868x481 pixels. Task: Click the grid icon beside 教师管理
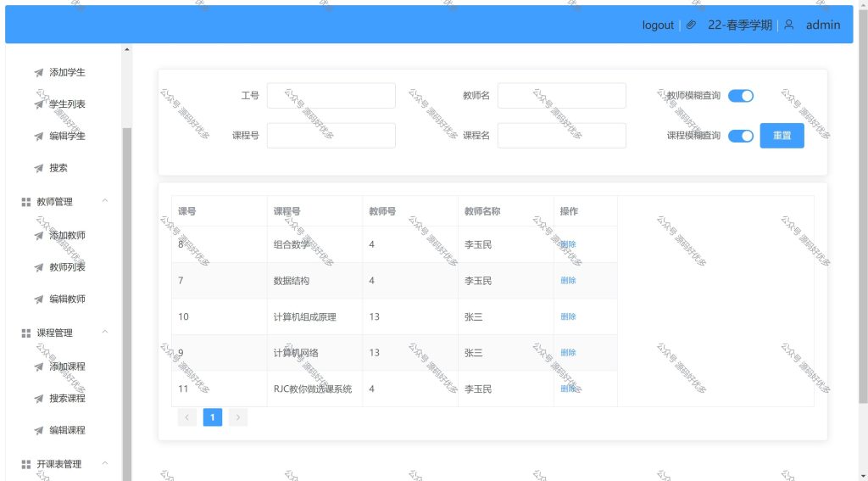tap(26, 202)
